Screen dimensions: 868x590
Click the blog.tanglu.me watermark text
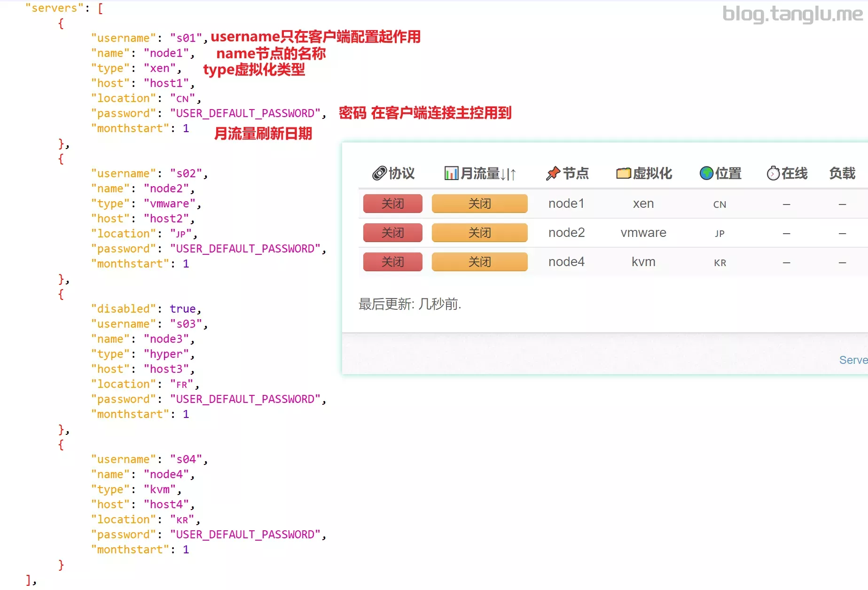pyautogui.click(x=792, y=14)
